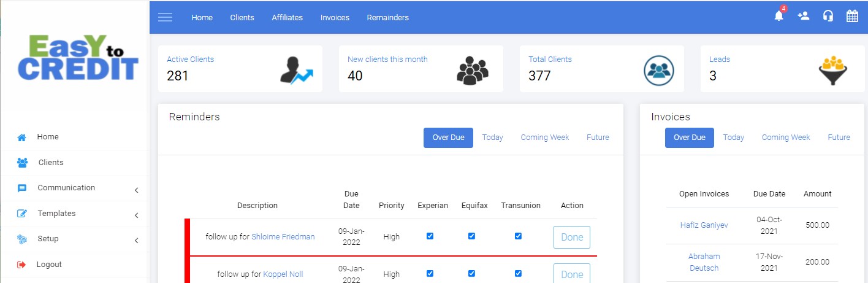Viewport: 868px width, 283px height.
Task: Open the calendar icon in header
Action: 852,17
